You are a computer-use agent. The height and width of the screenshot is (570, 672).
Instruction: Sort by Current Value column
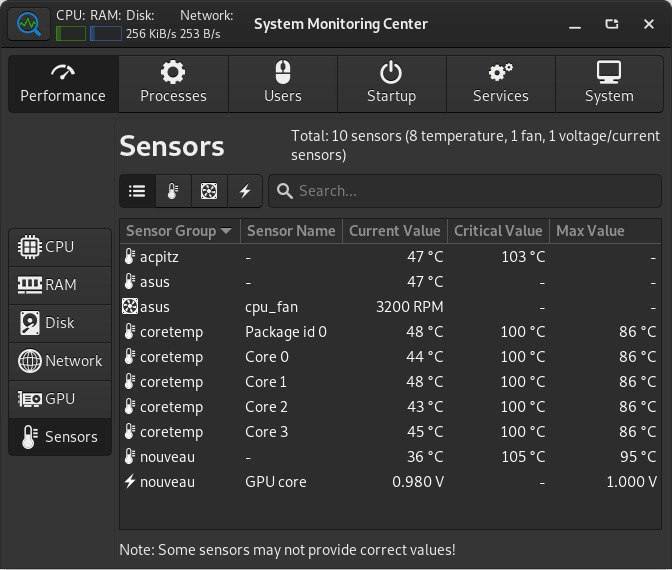coord(395,231)
